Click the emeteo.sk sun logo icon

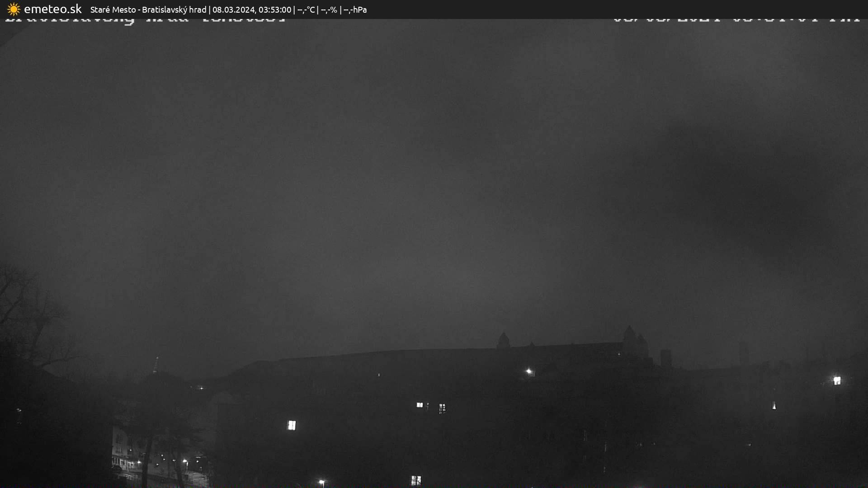coord(14,9)
